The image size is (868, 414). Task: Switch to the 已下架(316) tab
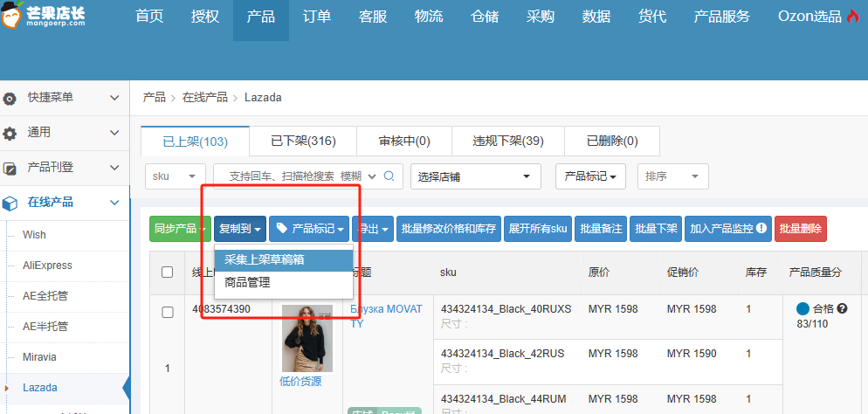[x=303, y=141]
